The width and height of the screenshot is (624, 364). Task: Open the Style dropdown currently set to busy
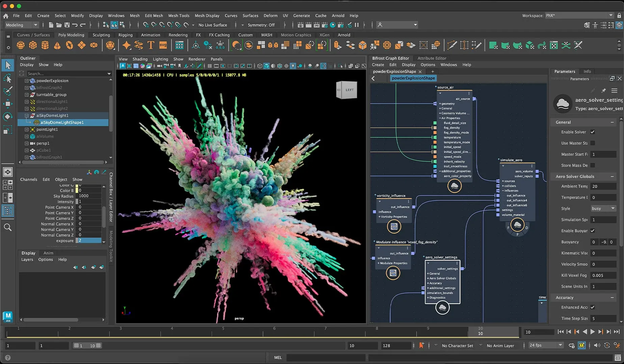coord(603,208)
